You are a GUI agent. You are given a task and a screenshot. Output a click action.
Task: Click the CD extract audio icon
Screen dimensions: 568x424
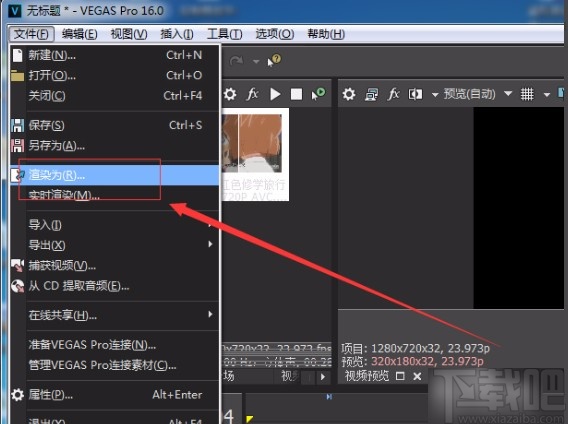[17, 286]
